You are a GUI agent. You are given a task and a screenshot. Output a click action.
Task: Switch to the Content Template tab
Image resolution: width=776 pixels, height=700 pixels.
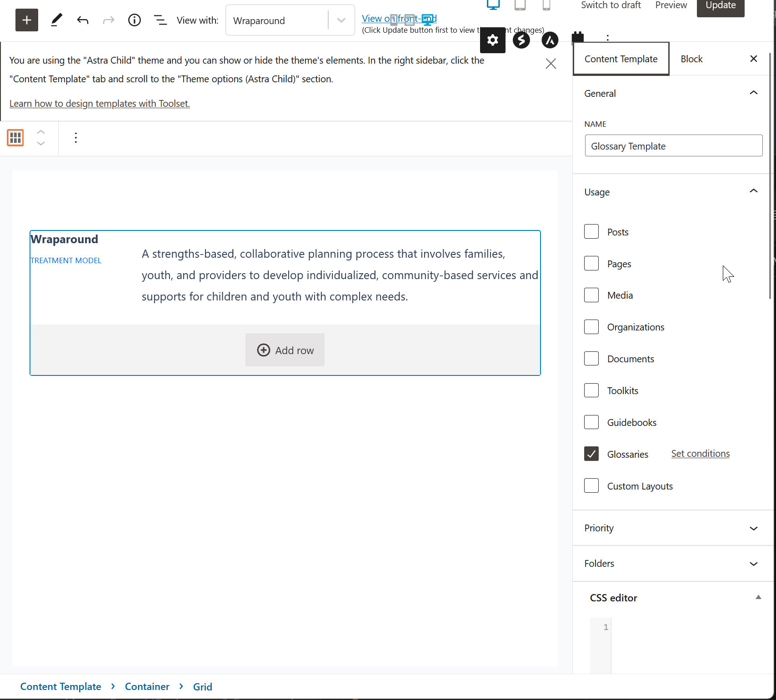[621, 59]
